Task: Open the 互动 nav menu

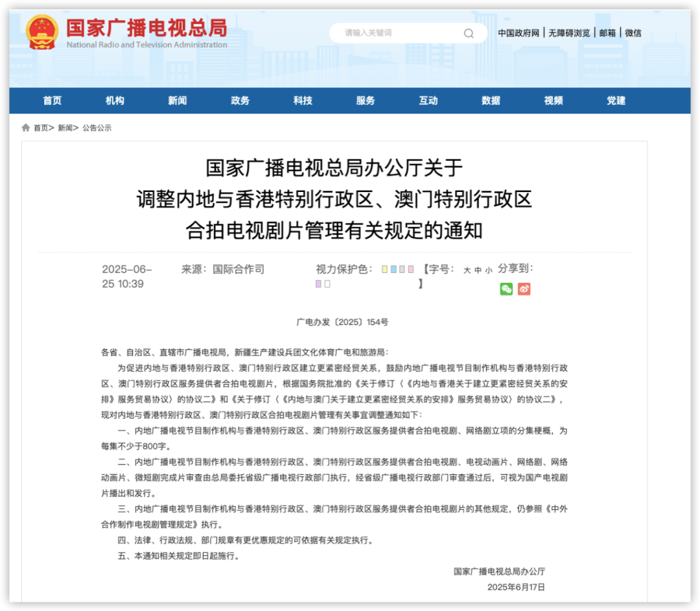Action: click(x=428, y=101)
